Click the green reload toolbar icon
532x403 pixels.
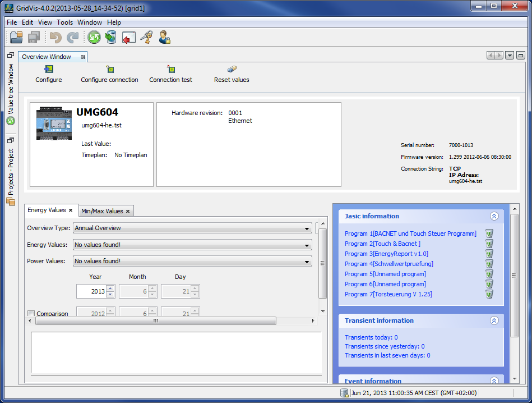pyautogui.click(x=94, y=37)
